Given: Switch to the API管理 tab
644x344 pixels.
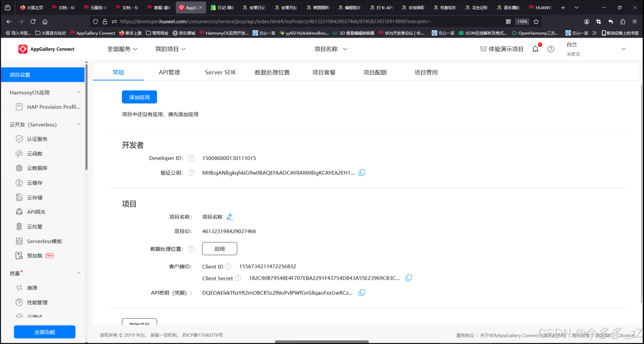Looking at the screenshot, I should pos(169,72).
